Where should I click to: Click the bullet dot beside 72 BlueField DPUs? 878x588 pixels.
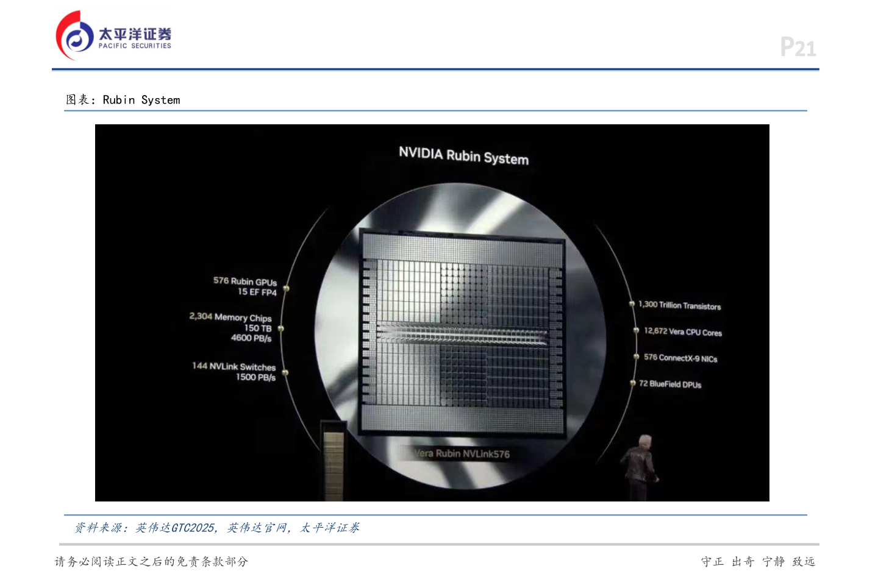coord(633,383)
